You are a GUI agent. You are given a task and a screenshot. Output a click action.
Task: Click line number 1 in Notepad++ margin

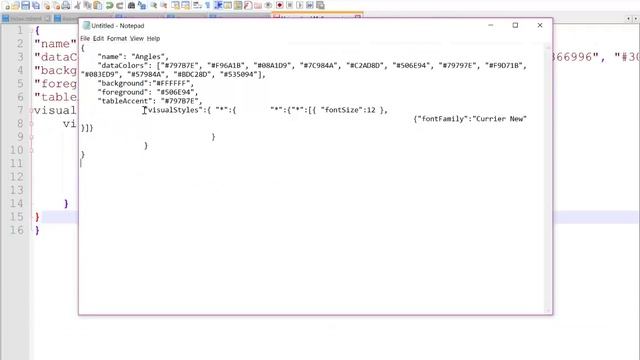20,30
